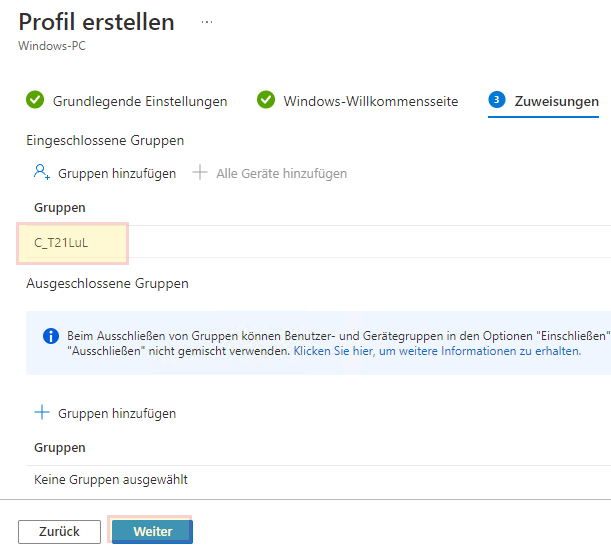Select the C_T21LuL group row
Screen dimensions: 611x549
(318, 242)
